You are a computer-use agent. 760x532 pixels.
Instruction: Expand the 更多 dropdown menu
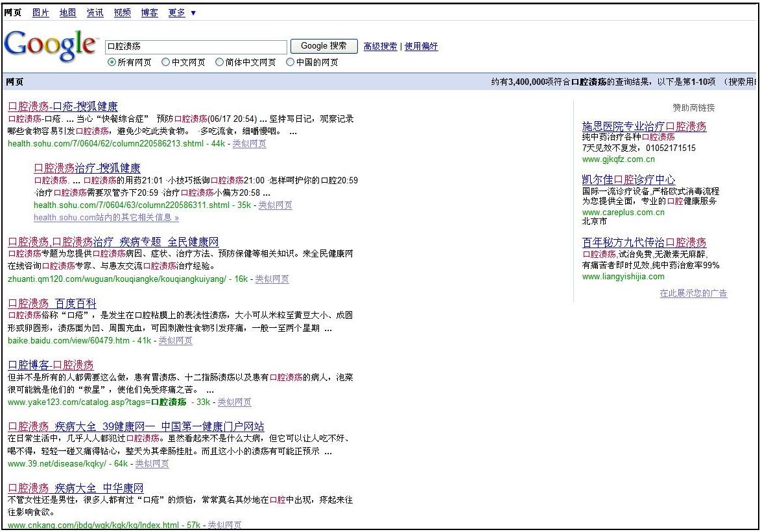coord(176,12)
